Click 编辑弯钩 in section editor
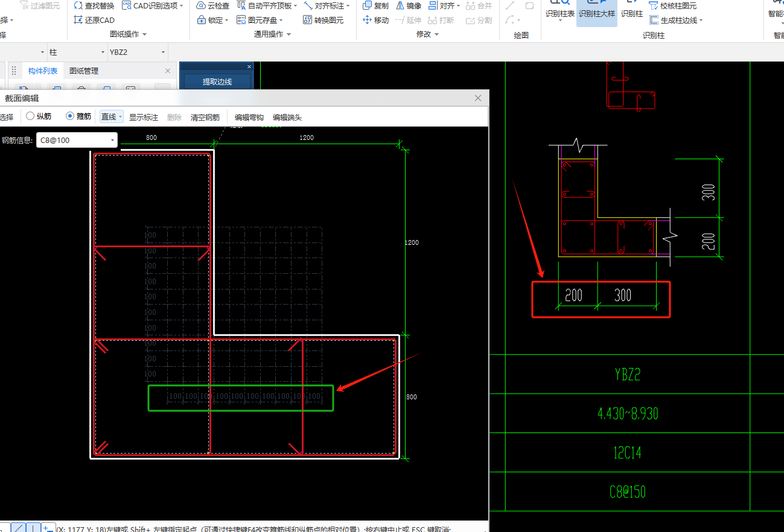Screen dimensions: 784x532 tap(249, 117)
